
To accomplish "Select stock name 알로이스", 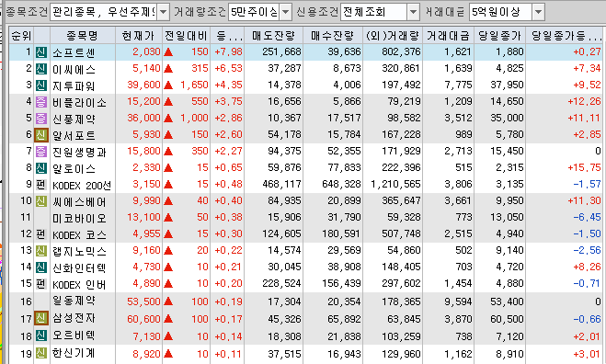I will tap(74, 168).
